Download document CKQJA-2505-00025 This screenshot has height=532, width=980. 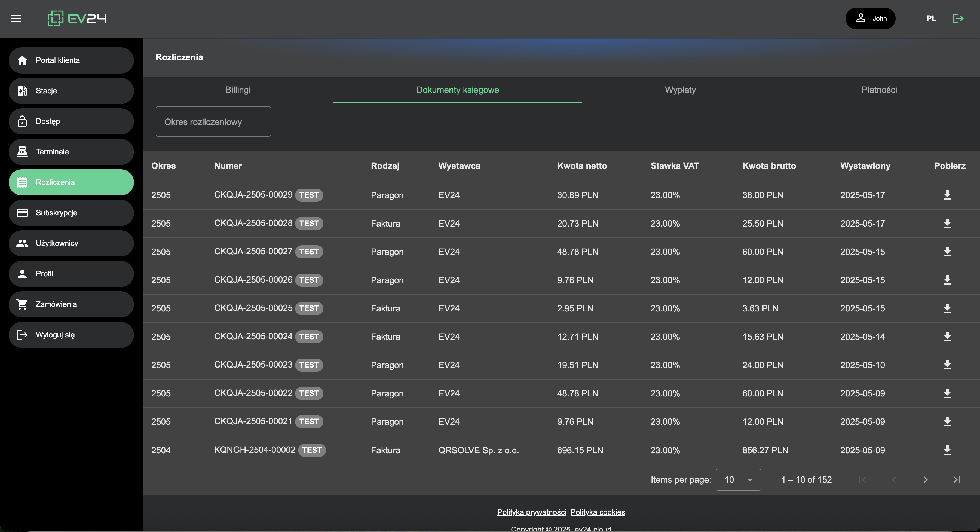pos(947,308)
